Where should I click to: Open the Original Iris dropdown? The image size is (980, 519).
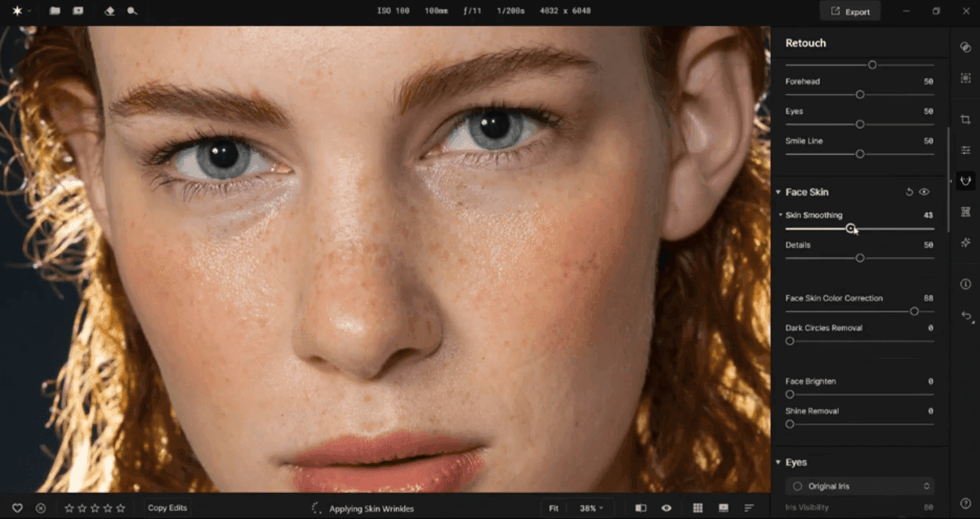860,486
